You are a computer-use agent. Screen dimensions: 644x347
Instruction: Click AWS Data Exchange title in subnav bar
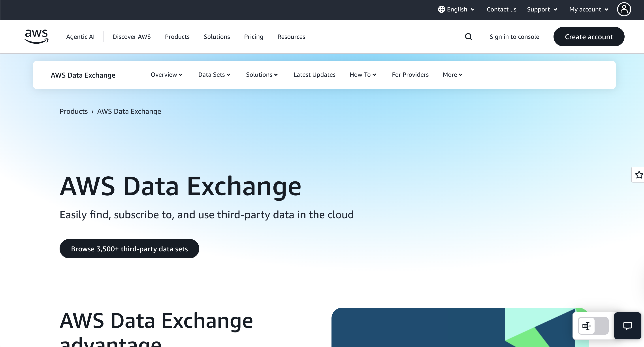83,75
